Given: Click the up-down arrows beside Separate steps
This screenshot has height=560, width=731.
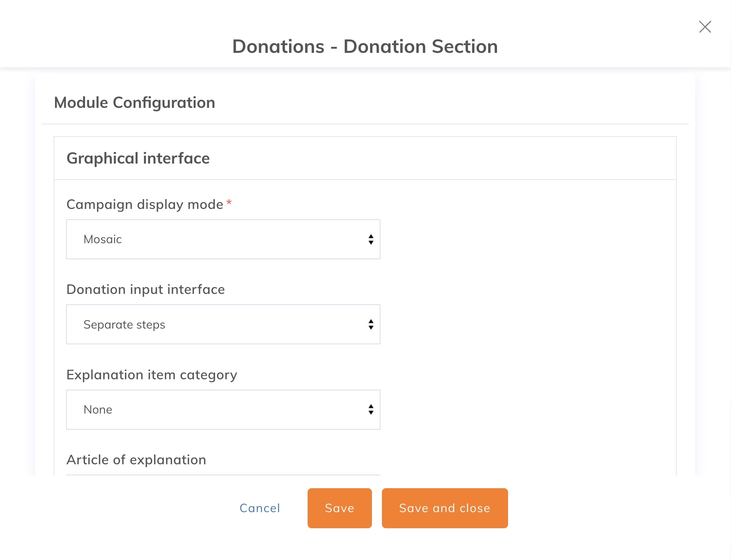Looking at the screenshot, I should pyautogui.click(x=371, y=324).
